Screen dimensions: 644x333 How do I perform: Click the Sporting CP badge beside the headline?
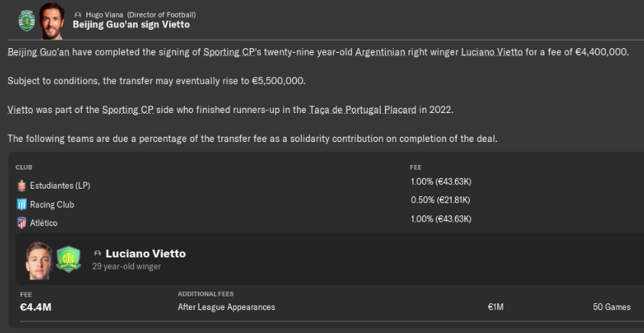pos(28,19)
